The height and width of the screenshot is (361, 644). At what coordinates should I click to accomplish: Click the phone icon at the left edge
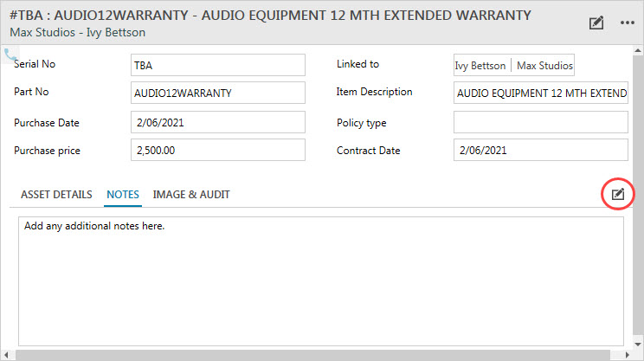point(11,55)
